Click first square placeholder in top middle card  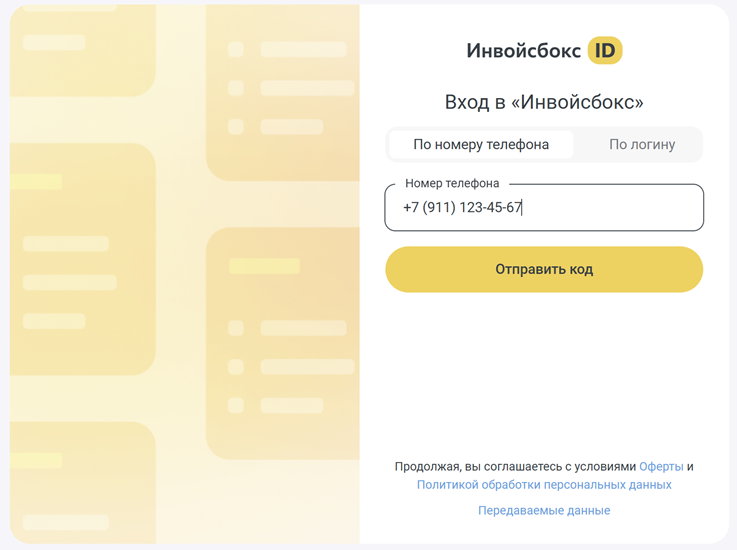click(x=235, y=49)
